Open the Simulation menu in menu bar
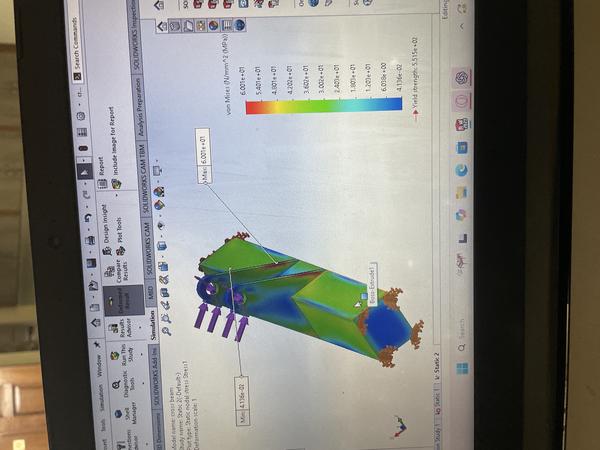Image resolution: width=600 pixels, height=450 pixels. tap(102, 398)
